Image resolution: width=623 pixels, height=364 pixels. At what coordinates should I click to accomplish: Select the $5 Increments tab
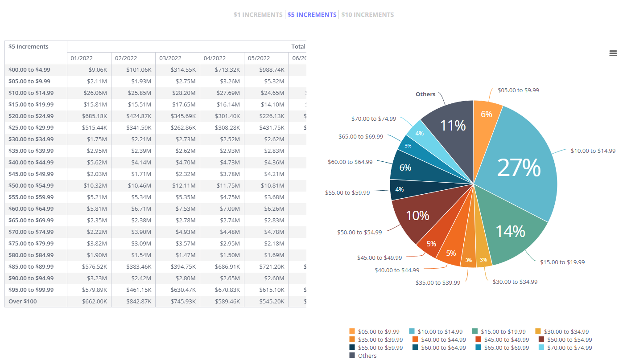(312, 15)
